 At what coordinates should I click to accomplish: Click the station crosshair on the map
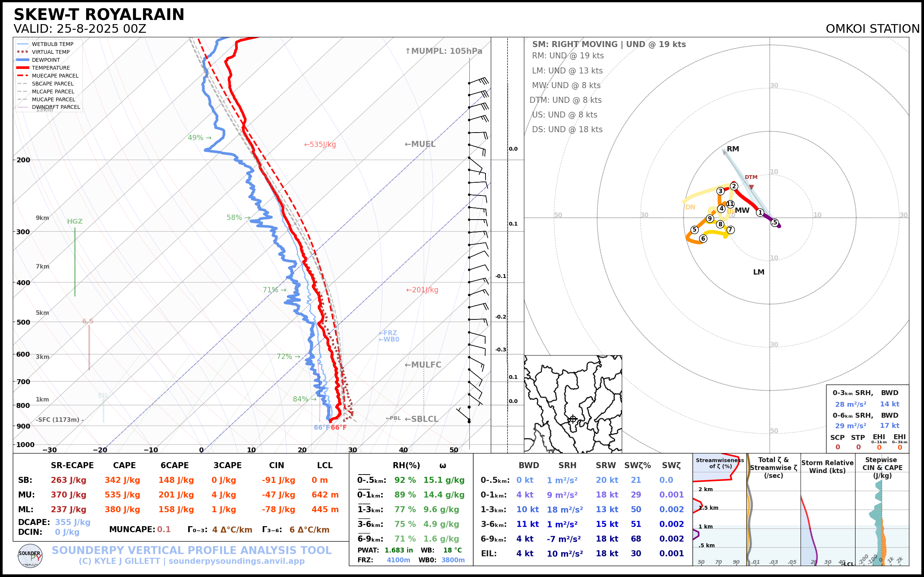pyautogui.click(x=572, y=419)
